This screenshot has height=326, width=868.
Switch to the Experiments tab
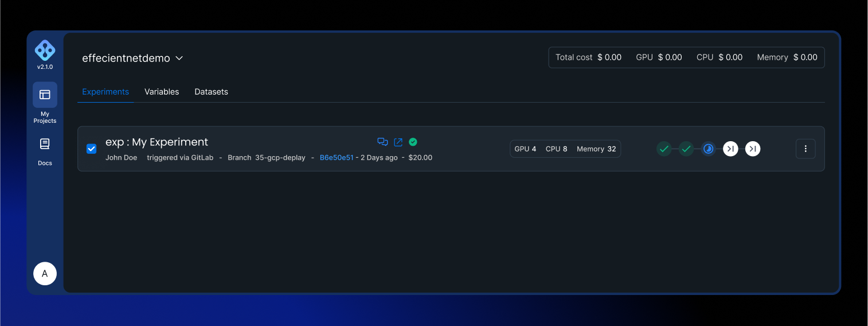point(105,92)
